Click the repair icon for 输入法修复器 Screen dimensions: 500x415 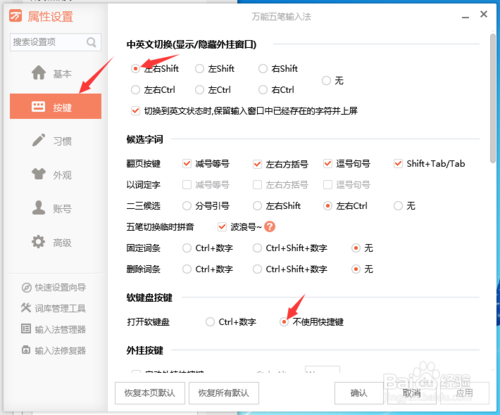coord(26,350)
